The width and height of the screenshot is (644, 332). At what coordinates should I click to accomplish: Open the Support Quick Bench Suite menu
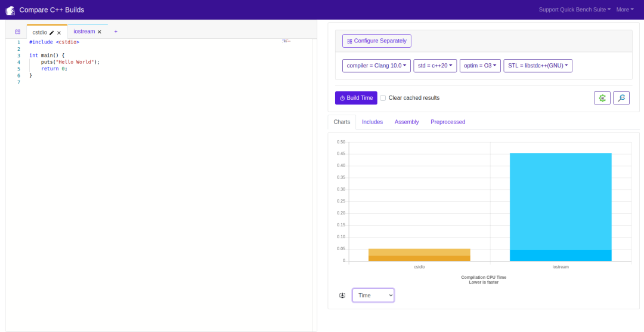click(x=574, y=10)
